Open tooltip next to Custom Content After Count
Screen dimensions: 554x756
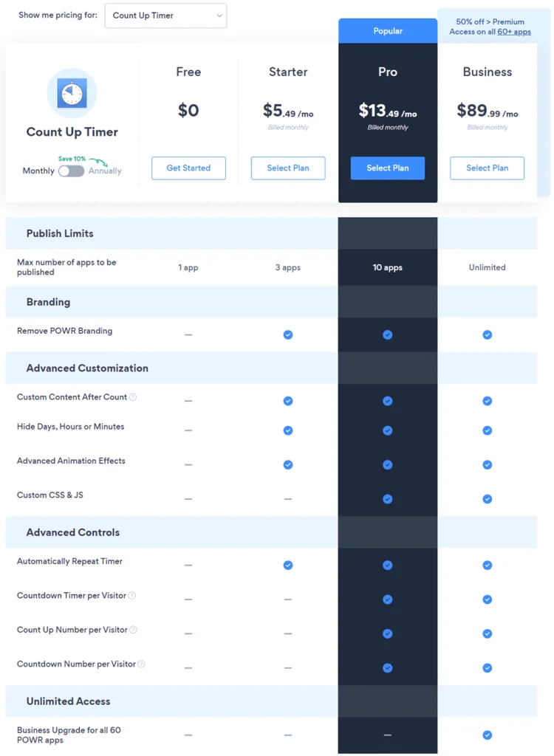click(131, 396)
